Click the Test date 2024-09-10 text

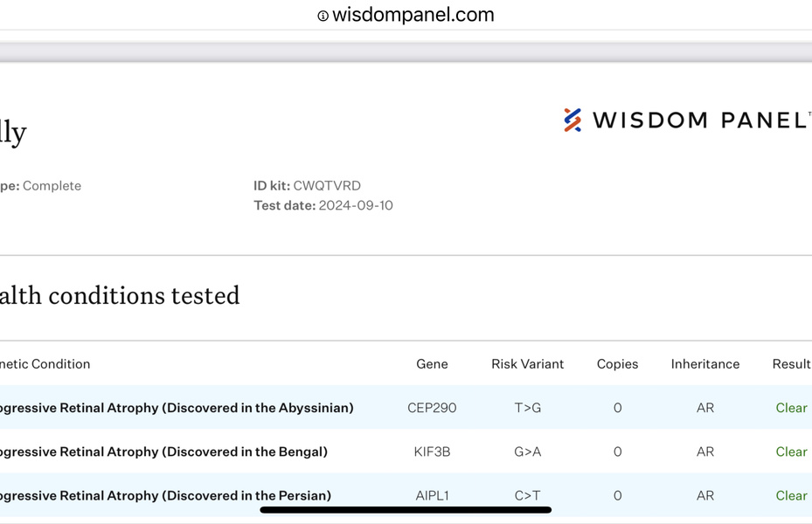[x=356, y=205]
